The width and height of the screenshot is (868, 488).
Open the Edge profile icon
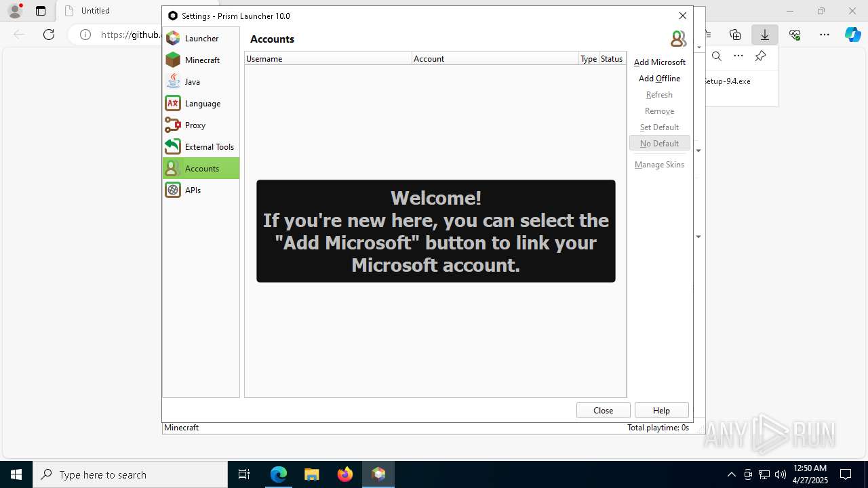14,11
